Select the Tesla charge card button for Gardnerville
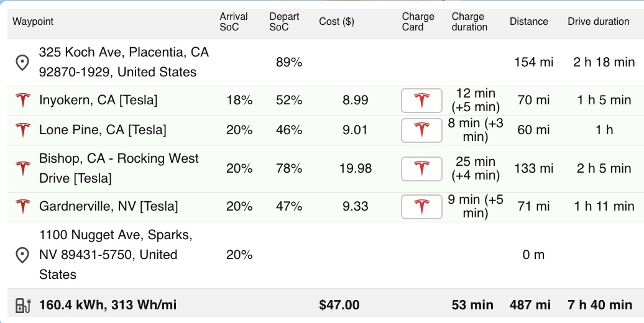The image size is (644, 323). (x=422, y=206)
